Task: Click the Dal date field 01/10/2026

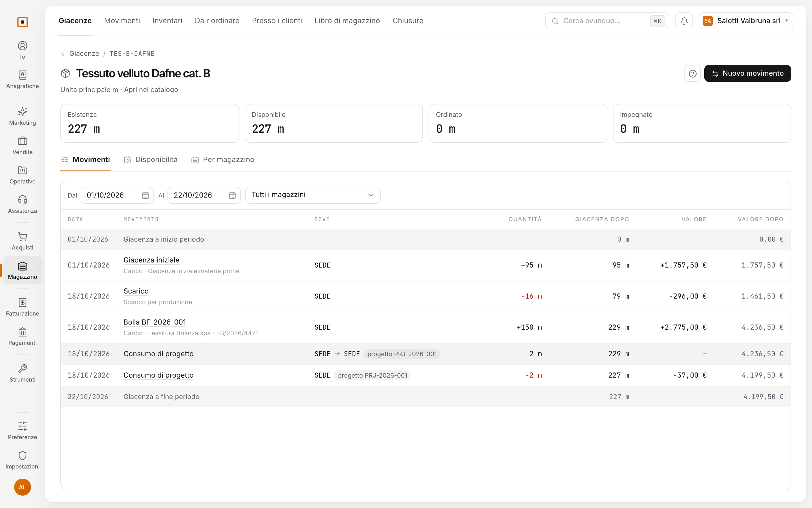Action: [117, 195]
